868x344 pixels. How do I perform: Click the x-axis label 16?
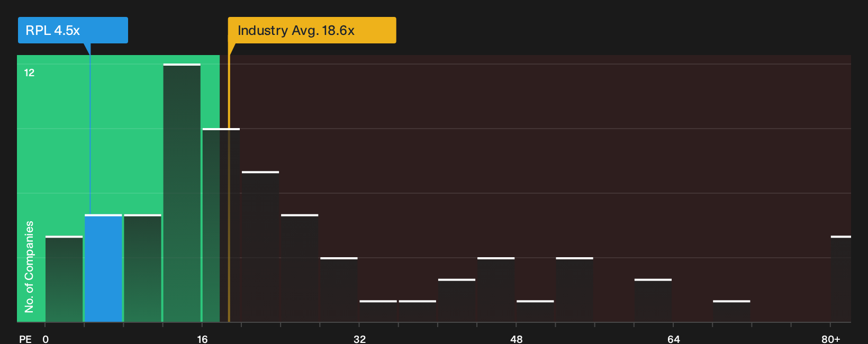point(202,339)
